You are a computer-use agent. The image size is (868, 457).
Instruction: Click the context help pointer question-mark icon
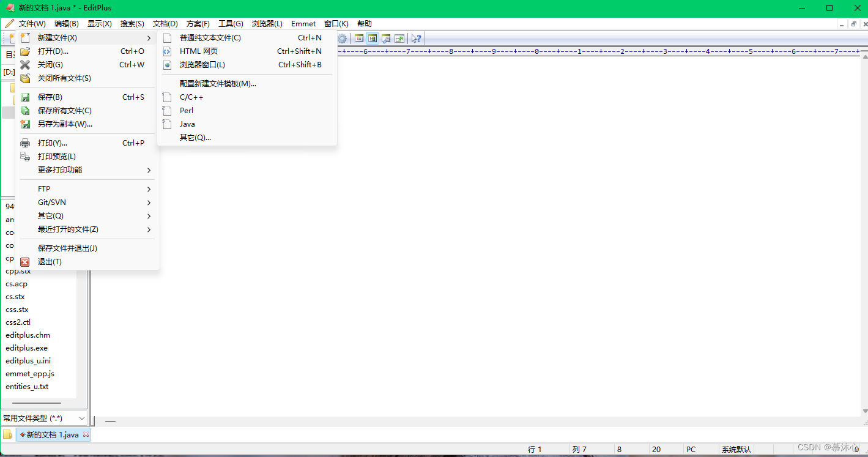tap(416, 39)
